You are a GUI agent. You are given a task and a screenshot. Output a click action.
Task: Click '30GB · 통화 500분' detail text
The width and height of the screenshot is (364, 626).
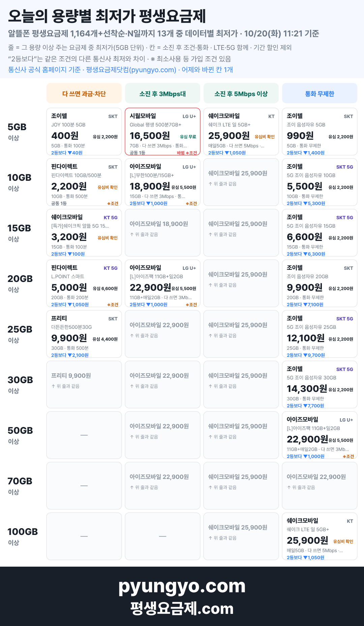click(70, 348)
